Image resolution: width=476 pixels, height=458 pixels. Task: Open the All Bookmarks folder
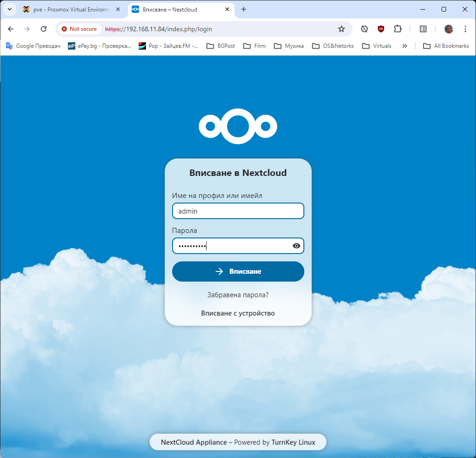coord(446,46)
